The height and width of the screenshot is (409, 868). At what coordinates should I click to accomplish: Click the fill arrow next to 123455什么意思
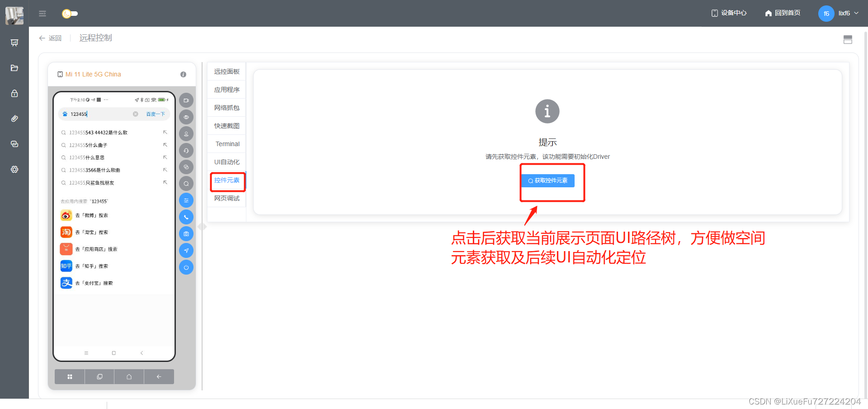[165, 157]
